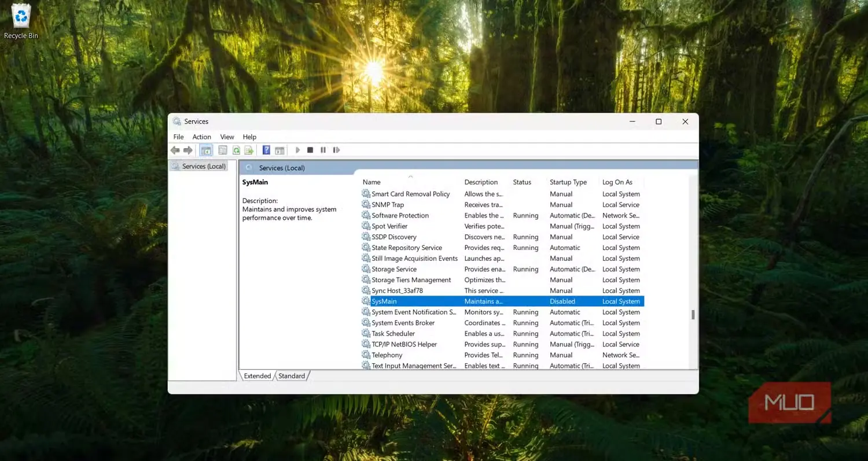Select the Storage Tiers Management service

pos(502,280)
